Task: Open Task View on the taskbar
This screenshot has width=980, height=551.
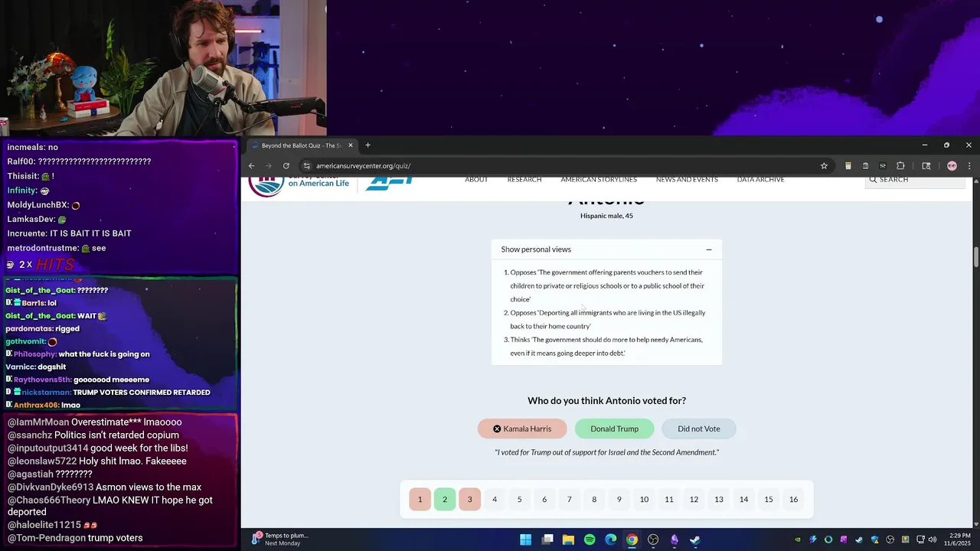Action: coord(547,540)
